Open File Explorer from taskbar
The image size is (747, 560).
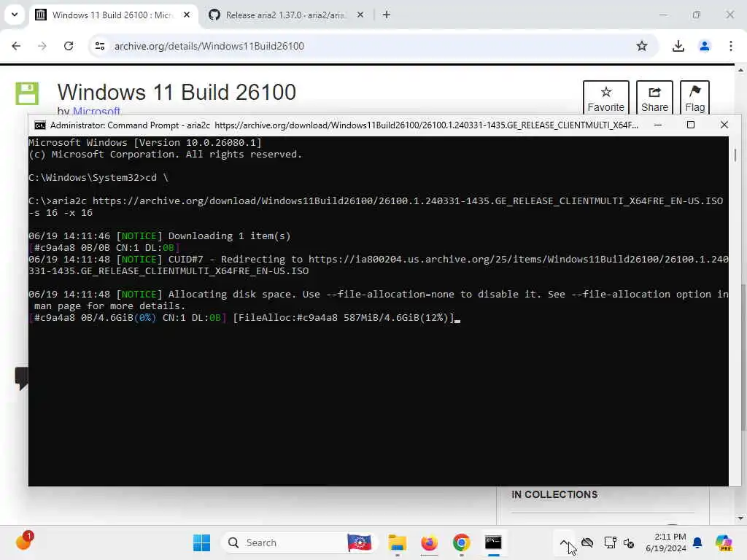[397, 542]
